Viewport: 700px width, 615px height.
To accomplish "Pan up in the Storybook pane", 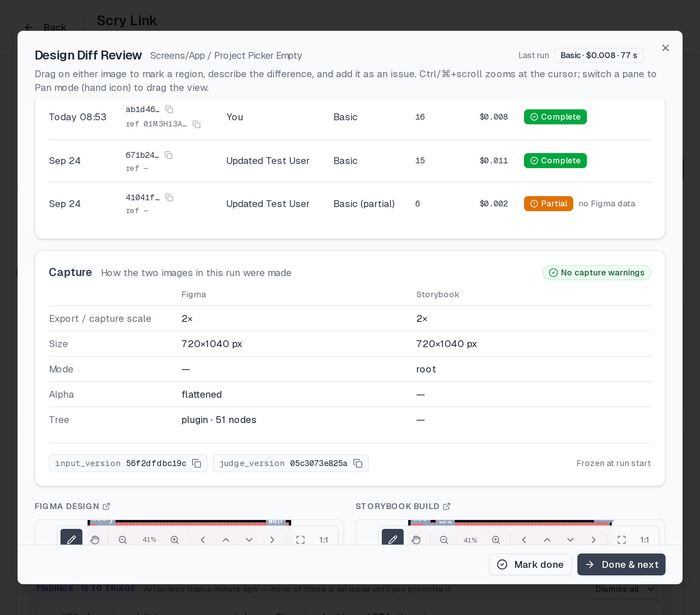I will click(547, 540).
